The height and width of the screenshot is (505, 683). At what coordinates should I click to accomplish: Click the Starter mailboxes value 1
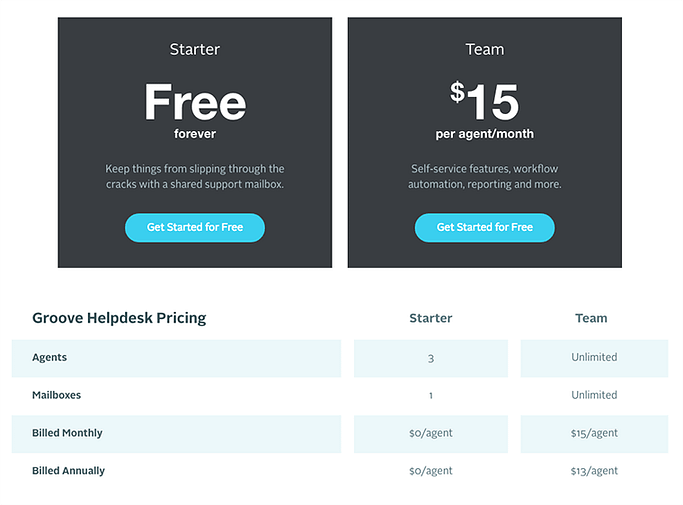pos(431,396)
